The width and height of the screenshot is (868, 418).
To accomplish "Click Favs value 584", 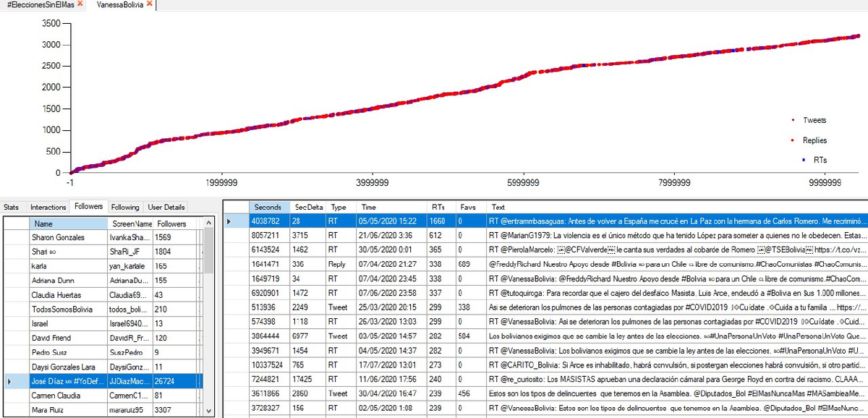I will (471, 336).
